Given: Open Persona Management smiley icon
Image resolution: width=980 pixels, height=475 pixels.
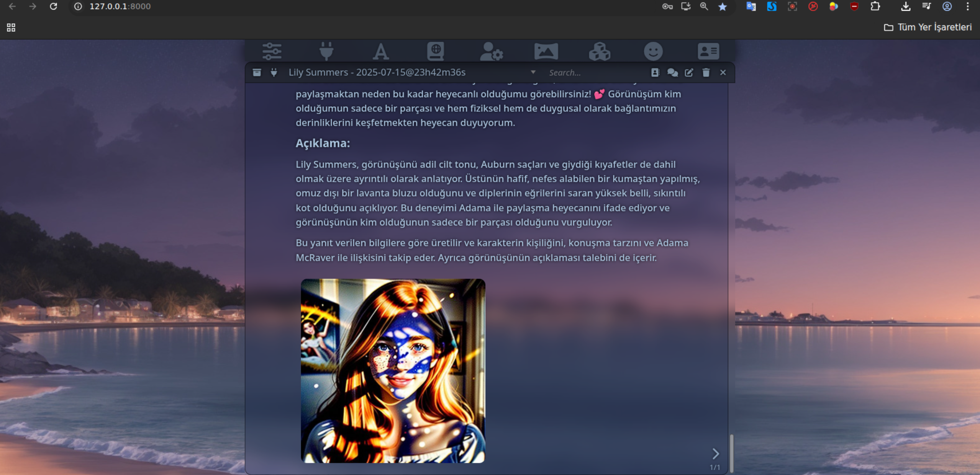Looking at the screenshot, I should (x=653, y=51).
